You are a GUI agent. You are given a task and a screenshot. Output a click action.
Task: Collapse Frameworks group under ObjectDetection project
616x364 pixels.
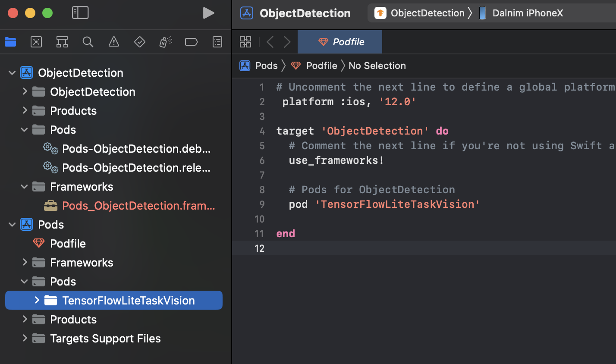[x=25, y=186]
